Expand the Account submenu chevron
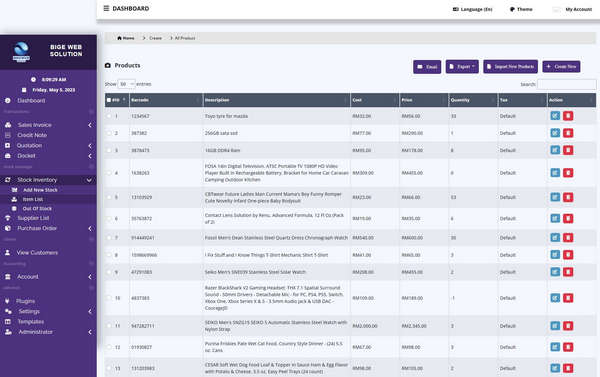Image resolution: width=600 pixels, height=377 pixels. [x=90, y=276]
